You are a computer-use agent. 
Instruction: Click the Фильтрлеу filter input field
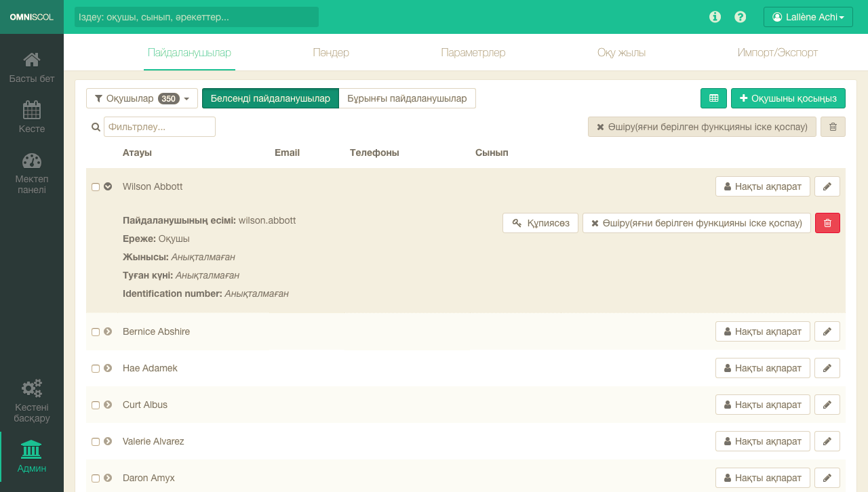pos(159,127)
